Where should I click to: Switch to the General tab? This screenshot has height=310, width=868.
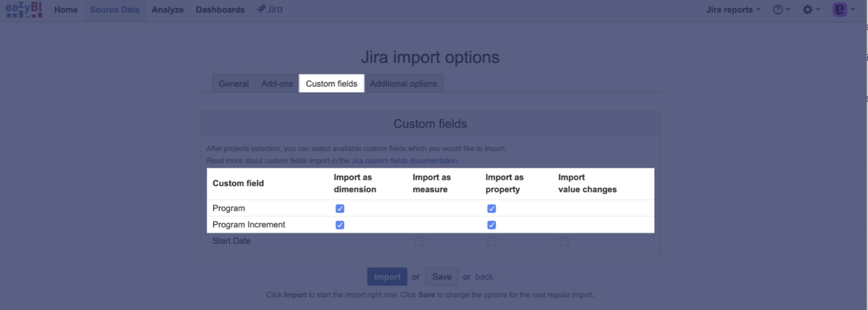233,84
